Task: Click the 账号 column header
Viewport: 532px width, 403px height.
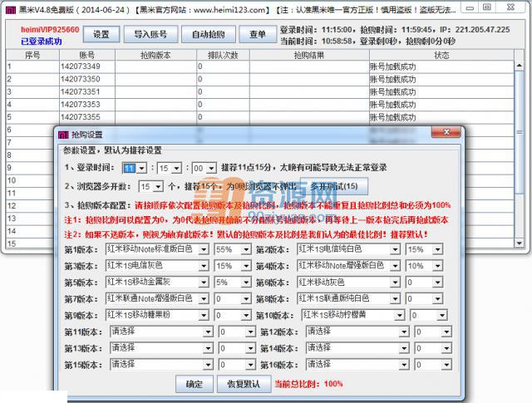Action: tap(87, 55)
